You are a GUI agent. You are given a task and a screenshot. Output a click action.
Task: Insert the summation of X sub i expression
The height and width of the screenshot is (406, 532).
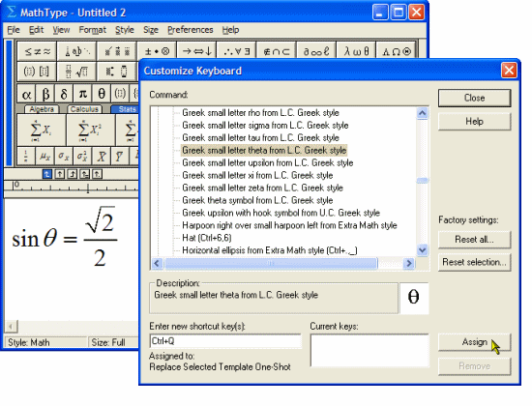tap(42, 130)
